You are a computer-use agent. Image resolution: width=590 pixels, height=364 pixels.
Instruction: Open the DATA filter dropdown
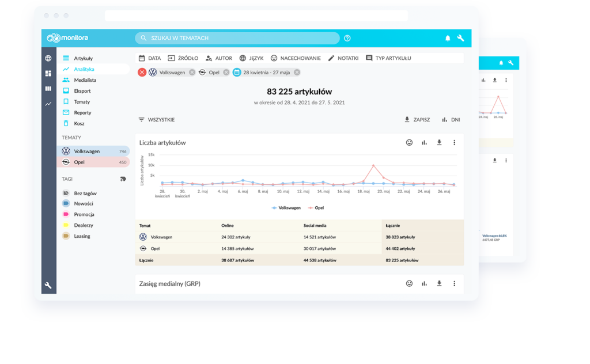pos(150,58)
